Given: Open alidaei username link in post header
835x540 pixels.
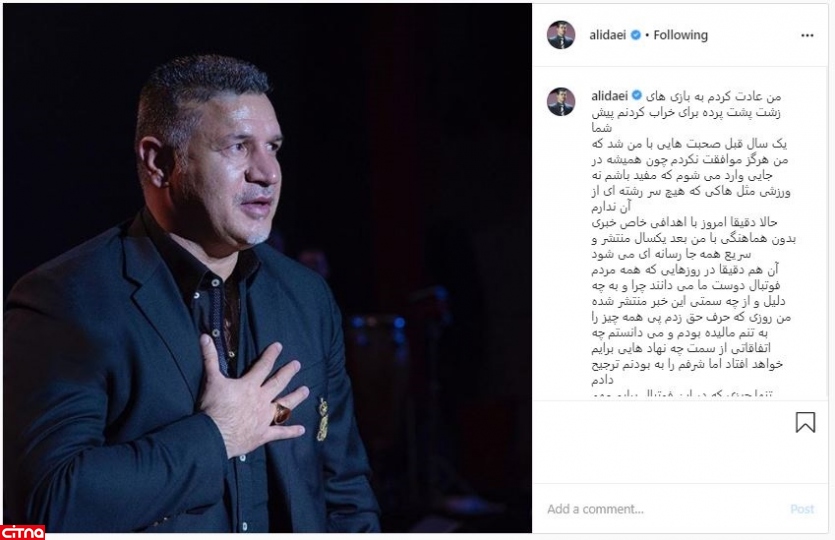Looking at the screenshot, I should [x=608, y=35].
